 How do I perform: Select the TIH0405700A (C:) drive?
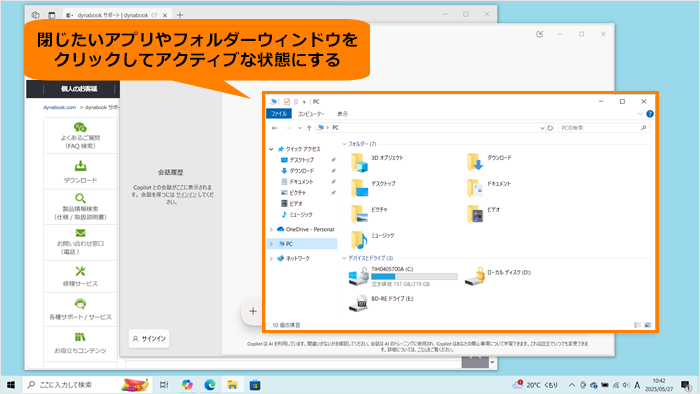pyautogui.click(x=403, y=277)
